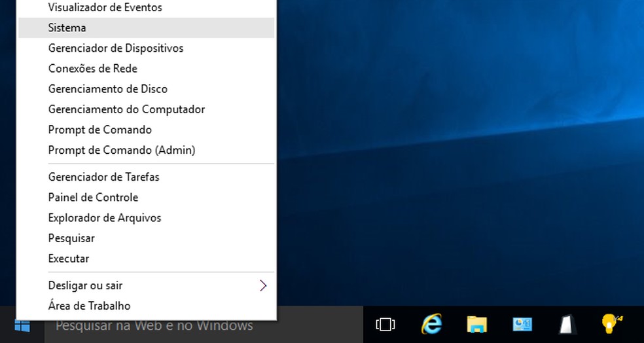Choose Executar from the menu
Viewport: 644px width, 343px height.
[x=146, y=259]
